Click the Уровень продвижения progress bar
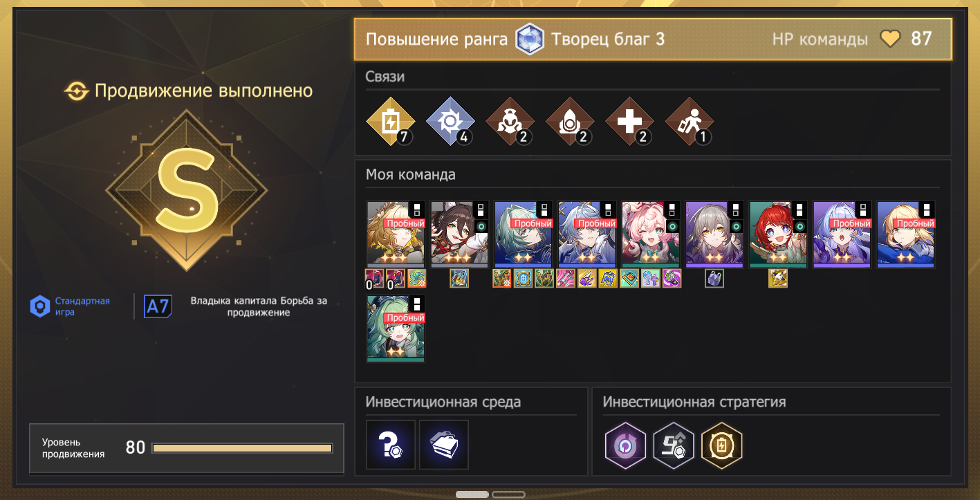Image resolution: width=980 pixels, height=500 pixels. tap(242, 448)
